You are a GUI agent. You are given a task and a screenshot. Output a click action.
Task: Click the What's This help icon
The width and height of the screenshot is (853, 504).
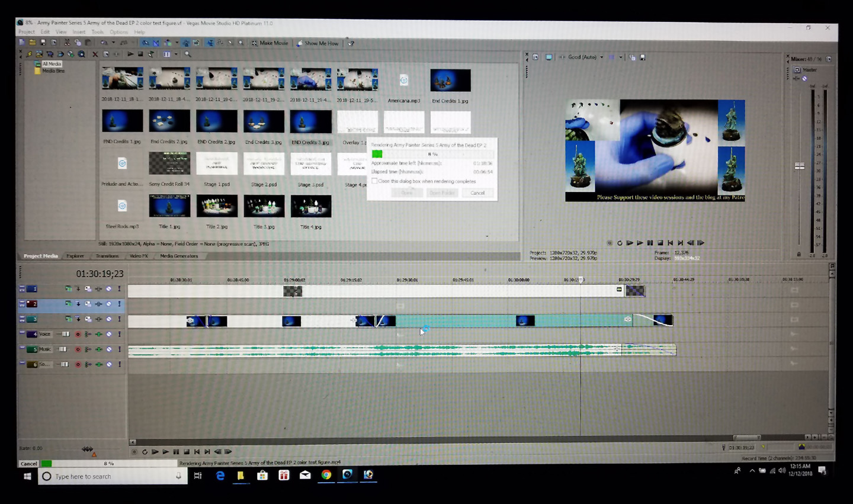point(351,43)
